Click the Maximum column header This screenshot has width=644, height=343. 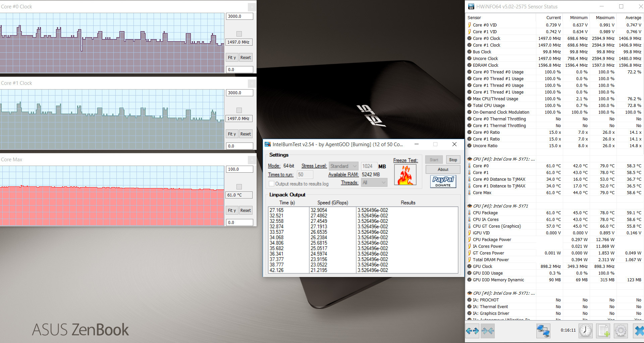point(605,18)
